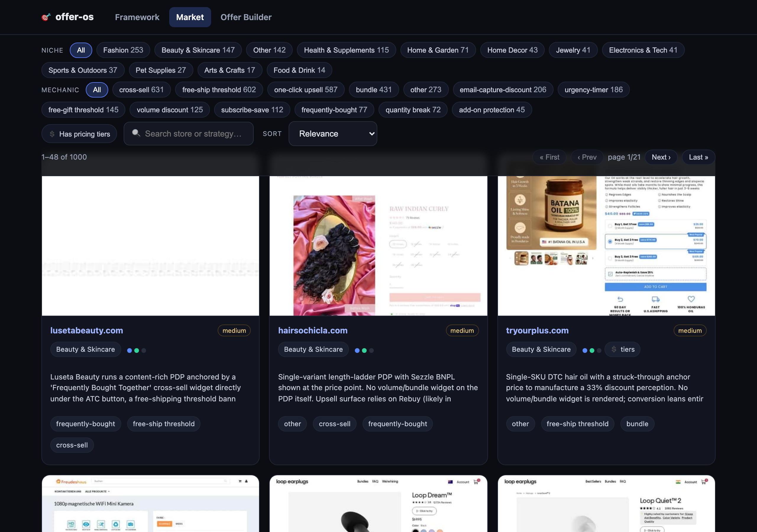Toggle the Has pricing tiers filter
Image resolution: width=757 pixels, height=532 pixels.
[79, 134]
